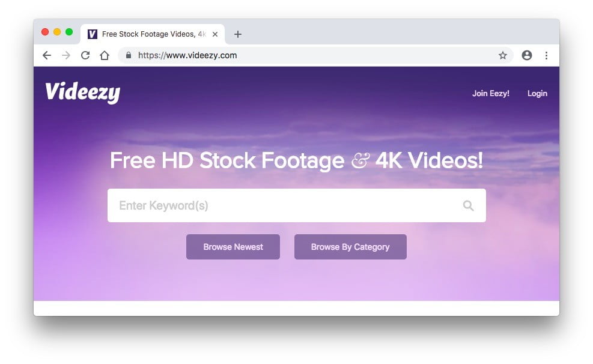Open the browser home page icon

point(105,56)
